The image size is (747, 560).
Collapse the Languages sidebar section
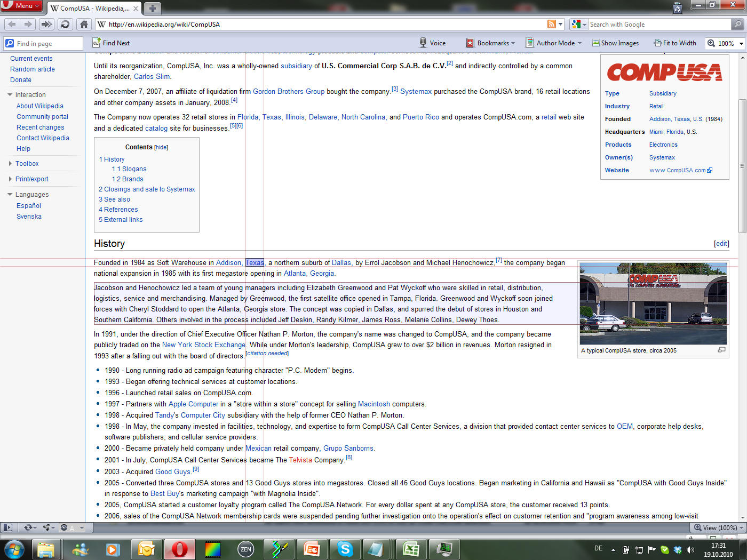click(x=28, y=195)
